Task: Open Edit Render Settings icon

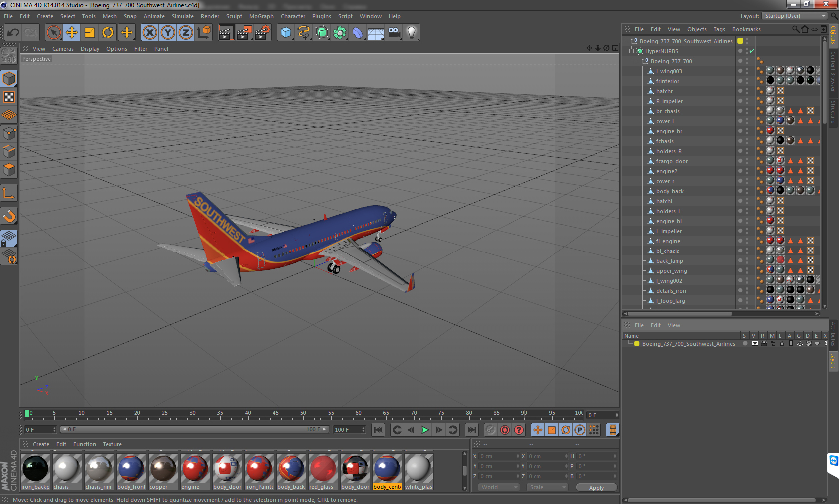Action: [262, 33]
